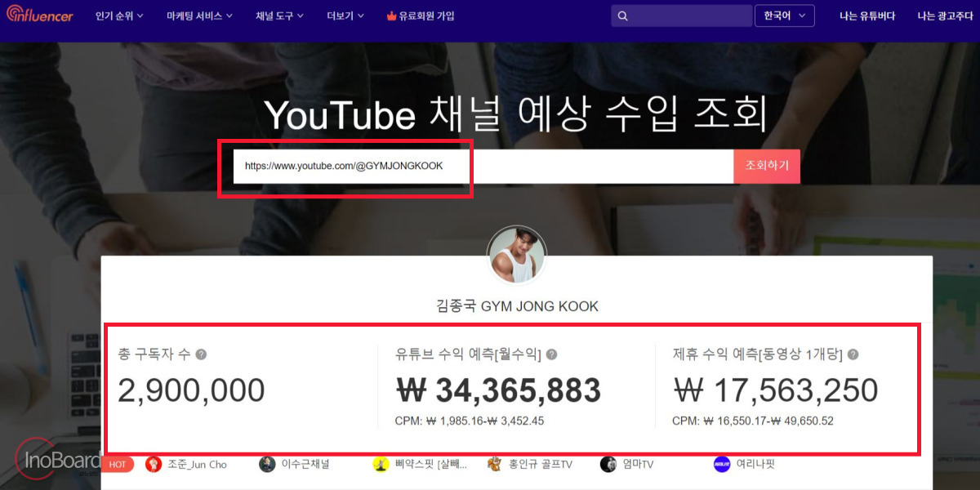This screenshot has height=490, width=980.
Task: Click the Influencer logo in header
Action: 40,16
